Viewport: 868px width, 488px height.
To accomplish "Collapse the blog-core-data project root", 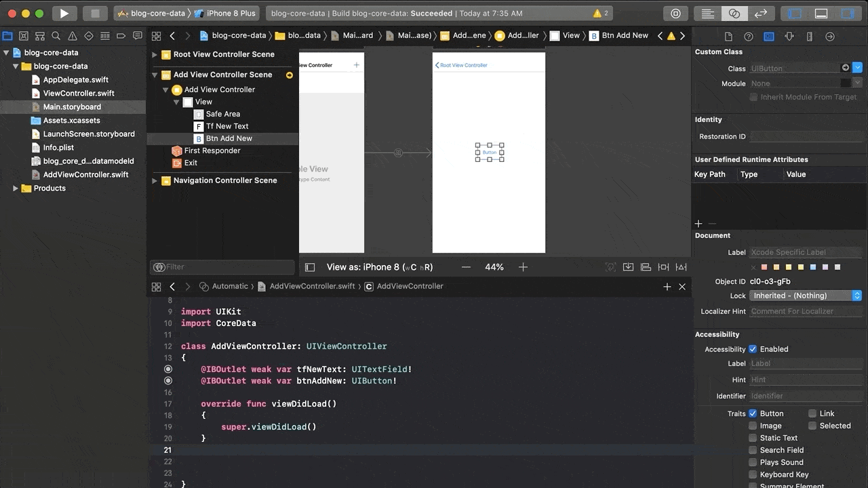I will point(6,53).
